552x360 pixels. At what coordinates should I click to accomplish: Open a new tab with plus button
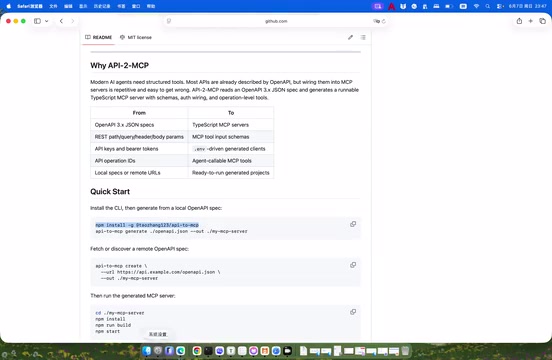pos(531,21)
